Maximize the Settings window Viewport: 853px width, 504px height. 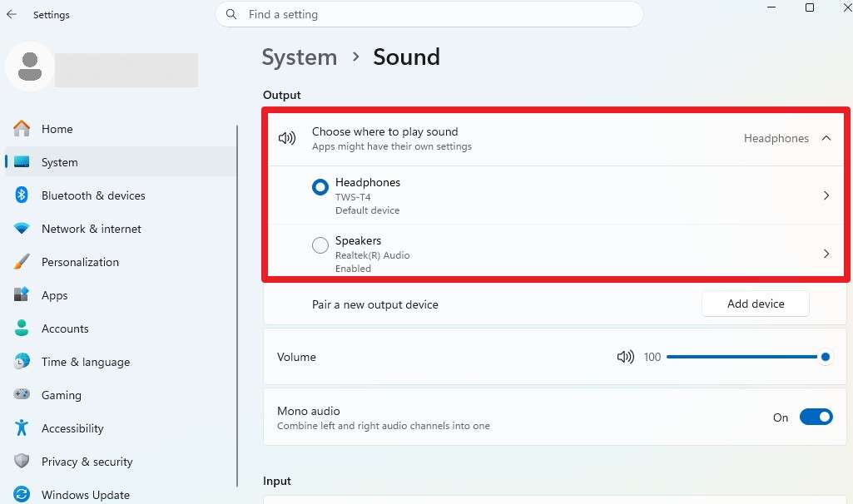810,7
